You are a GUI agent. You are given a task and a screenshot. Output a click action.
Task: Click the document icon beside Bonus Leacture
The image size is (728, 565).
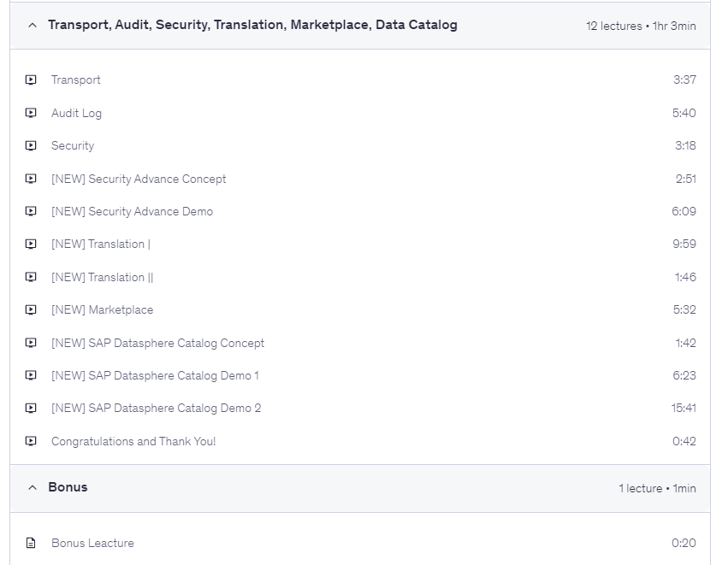[x=32, y=543]
